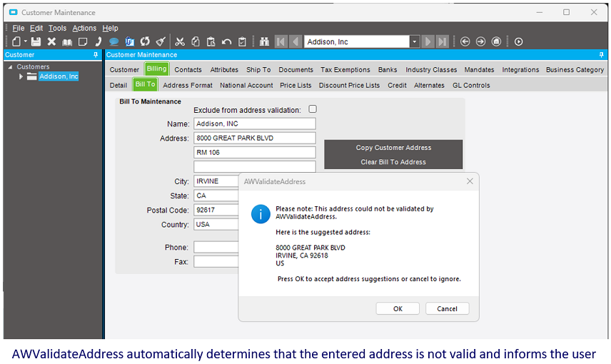
Task: Click the Copy toolbar icon
Action: click(196, 41)
